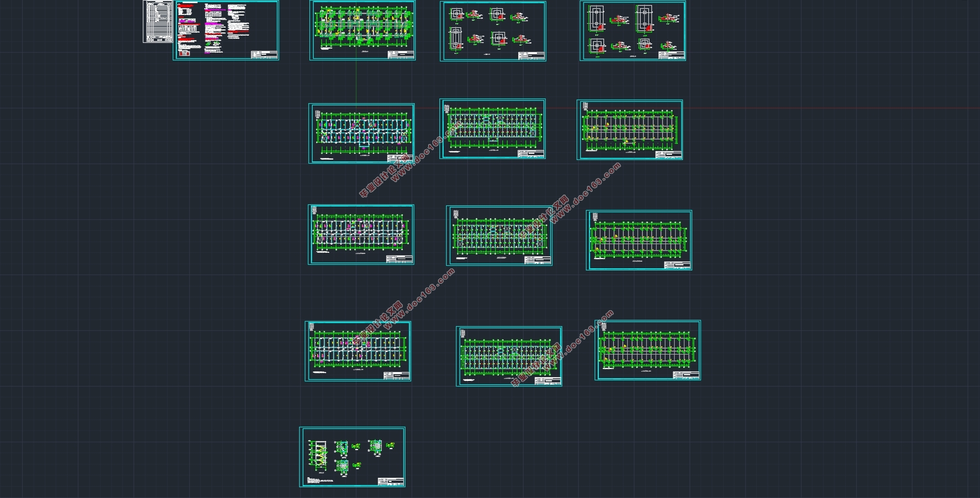Click the title block of the stair detail sheet
Viewport: 980px width, 498px height.
click(390, 481)
